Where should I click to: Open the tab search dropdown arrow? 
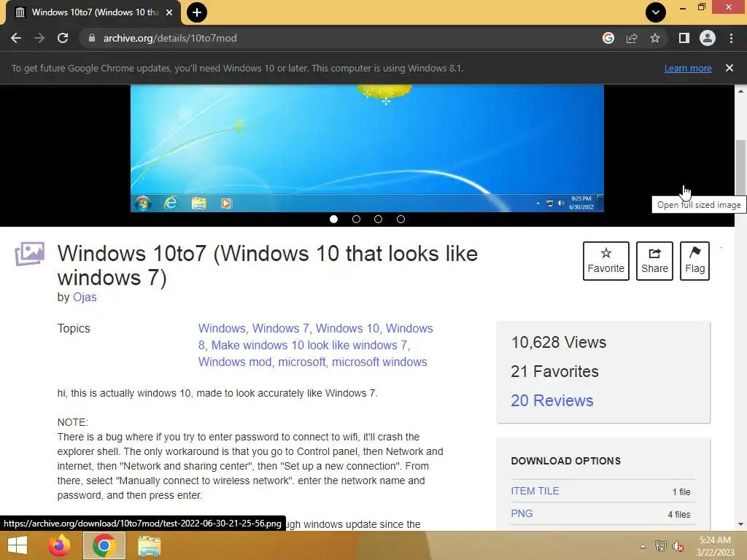(x=656, y=12)
